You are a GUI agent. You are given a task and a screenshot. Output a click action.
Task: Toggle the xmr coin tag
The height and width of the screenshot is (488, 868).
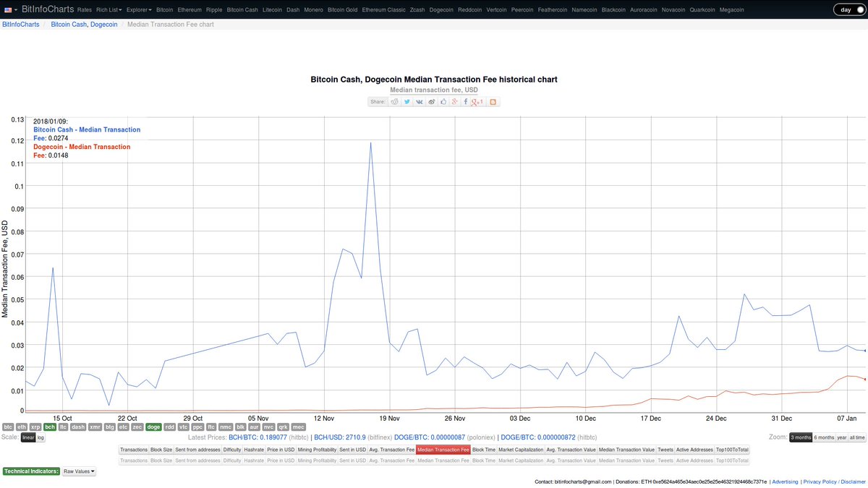click(x=95, y=427)
